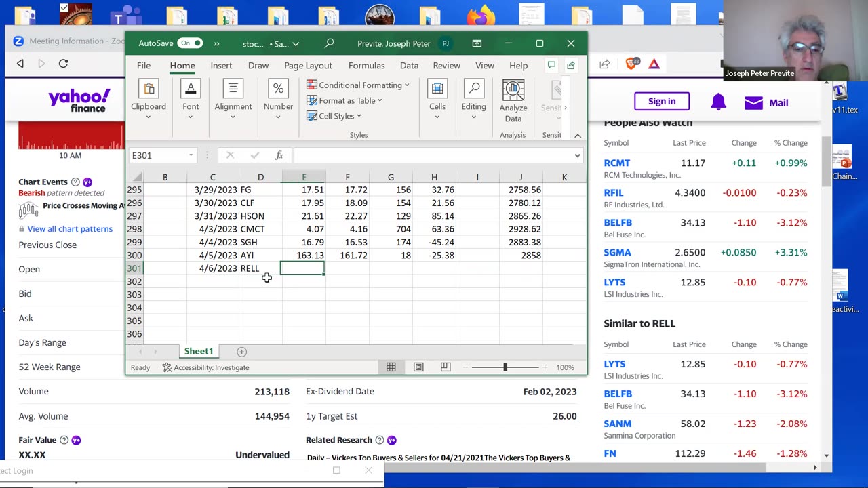This screenshot has width=868, height=488.
Task: Switch to the Insert ribbon tab
Action: pos(221,66)
